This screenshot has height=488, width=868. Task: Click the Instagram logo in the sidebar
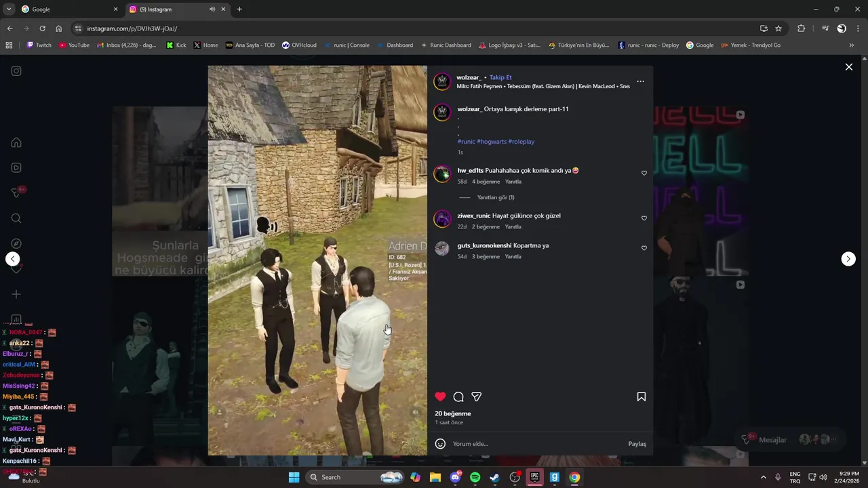[16, 71]
